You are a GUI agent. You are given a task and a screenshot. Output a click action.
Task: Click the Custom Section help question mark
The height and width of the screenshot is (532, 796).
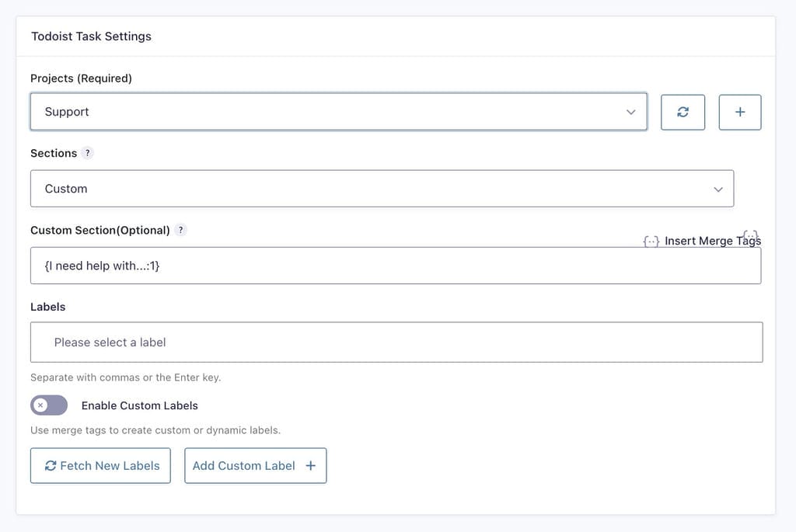180,230
